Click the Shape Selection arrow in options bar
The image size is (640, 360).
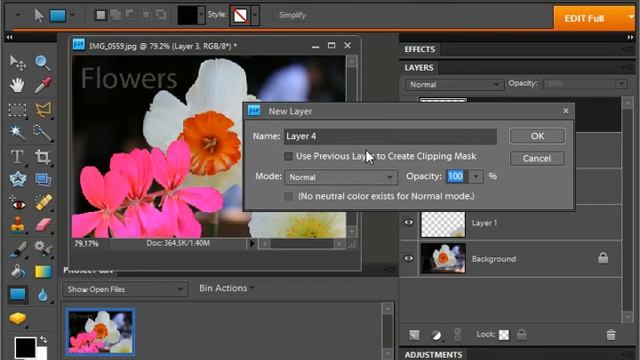(x=39, y=16)
